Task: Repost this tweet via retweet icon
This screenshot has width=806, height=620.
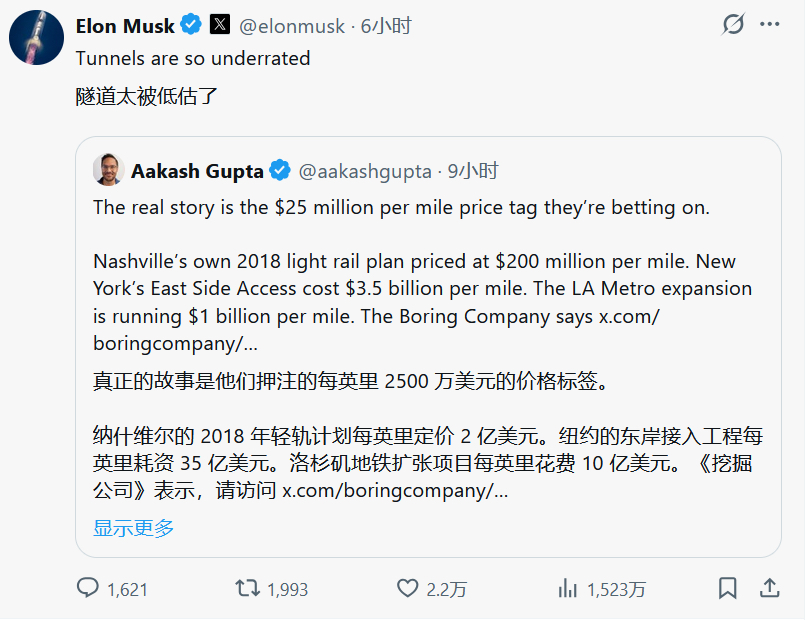Action: 246,588
